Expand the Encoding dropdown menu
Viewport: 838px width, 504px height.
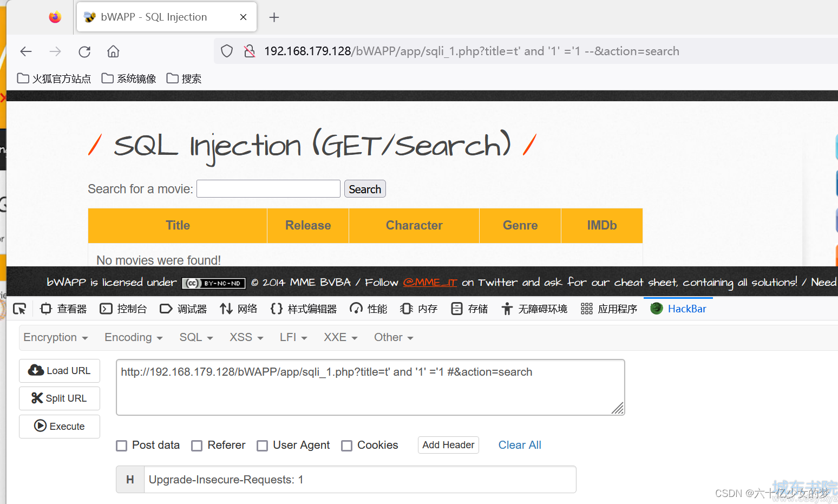pyautogui.click(x=133, y=337)
